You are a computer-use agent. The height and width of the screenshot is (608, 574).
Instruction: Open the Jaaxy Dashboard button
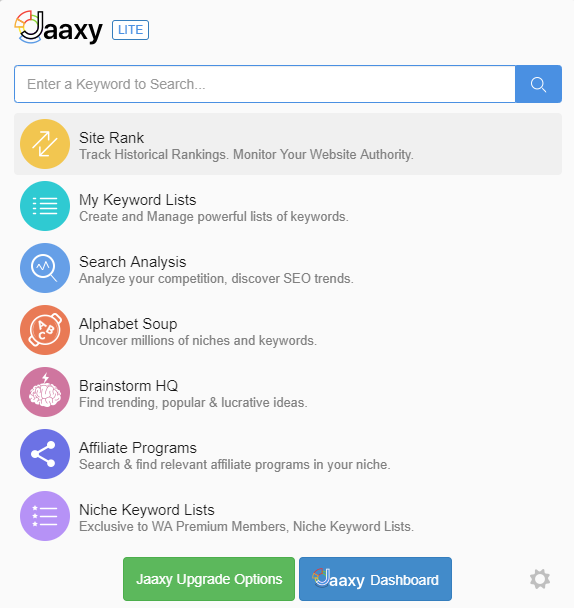click(375, 579)
